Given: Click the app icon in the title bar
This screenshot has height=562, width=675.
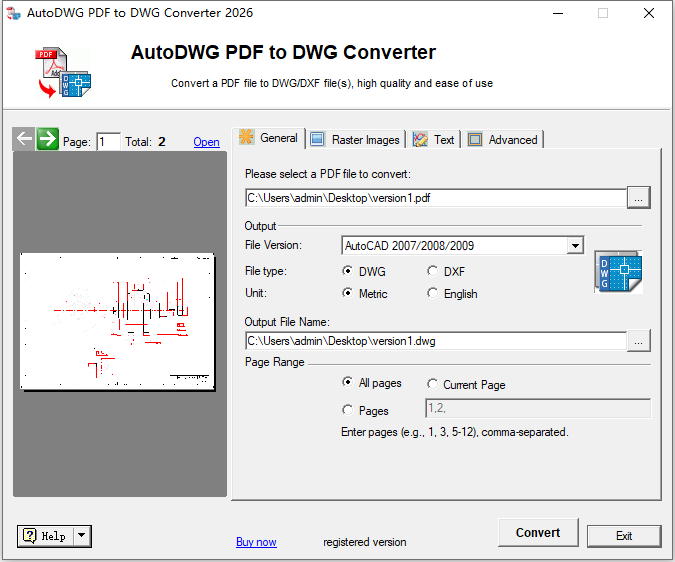Looking at the screenshot, I should (x=13, y=13).
